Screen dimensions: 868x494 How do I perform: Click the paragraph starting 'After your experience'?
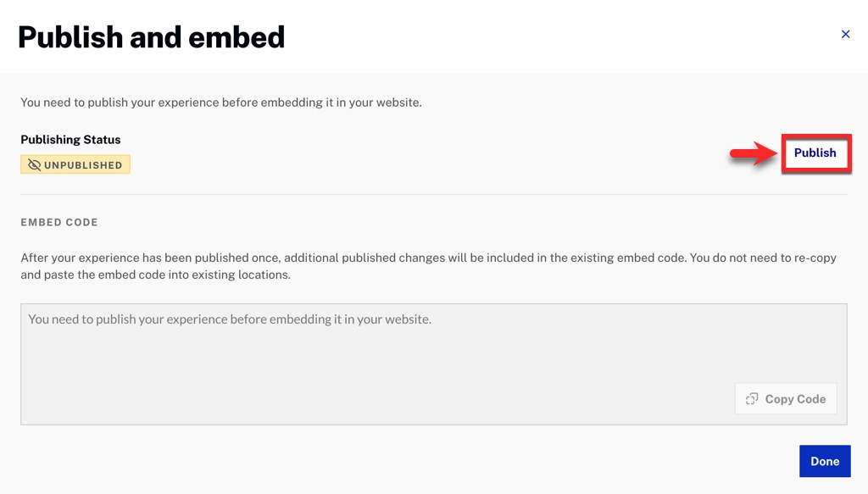(x=428, y=258)
